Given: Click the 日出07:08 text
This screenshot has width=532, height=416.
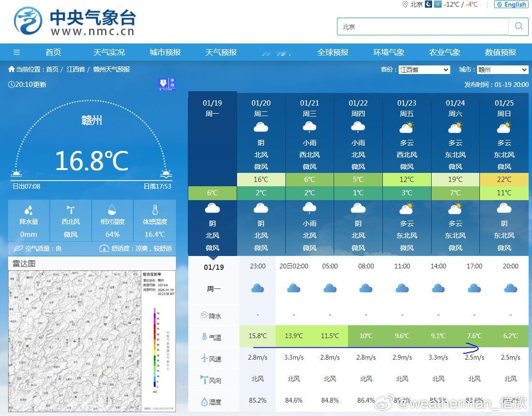Looking at the screenshot, I should [x=26, y=186].
